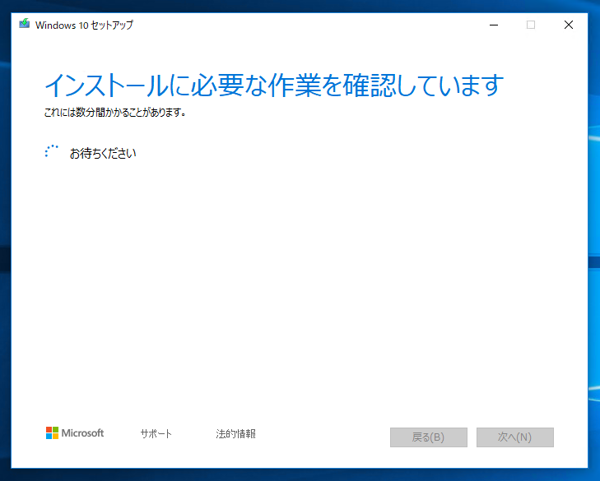Click the お待ちください text
This screenshot has height=481, width=600.
[x=103, y=153]
